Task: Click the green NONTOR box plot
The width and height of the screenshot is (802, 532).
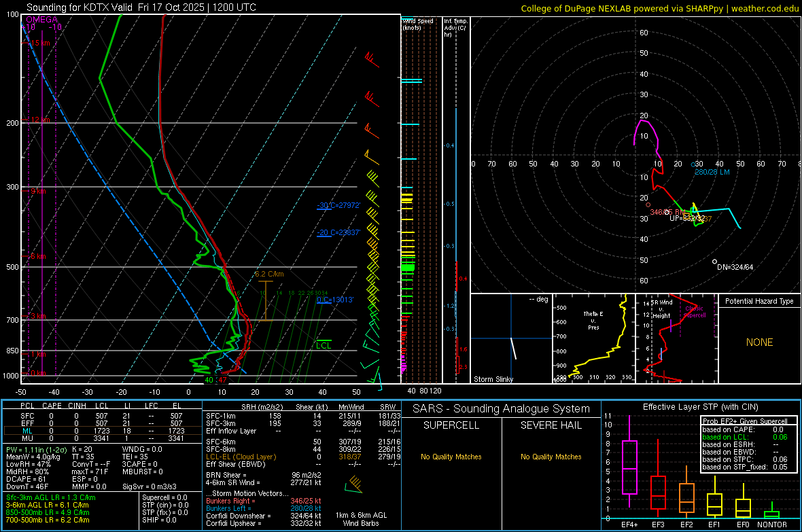Action: coord(771,512)
